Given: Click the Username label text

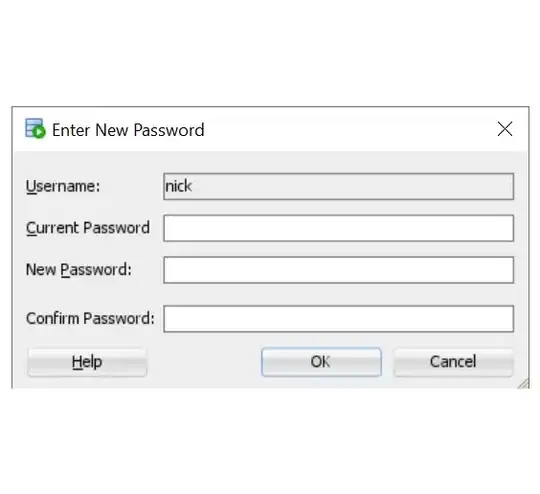Looking at the screenshot, I should [x=63, y=186].
